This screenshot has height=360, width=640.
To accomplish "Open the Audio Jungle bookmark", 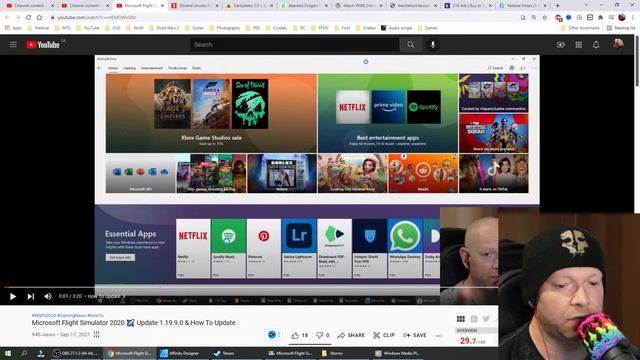I will (x=397, y=28).
